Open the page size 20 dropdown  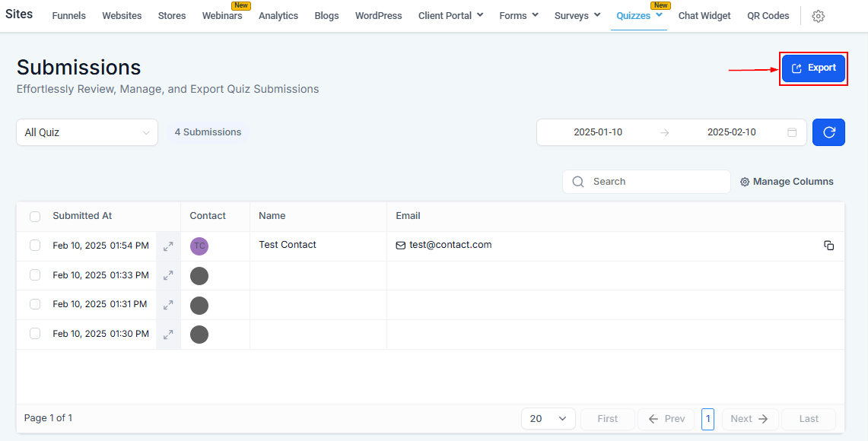point(548,419)
